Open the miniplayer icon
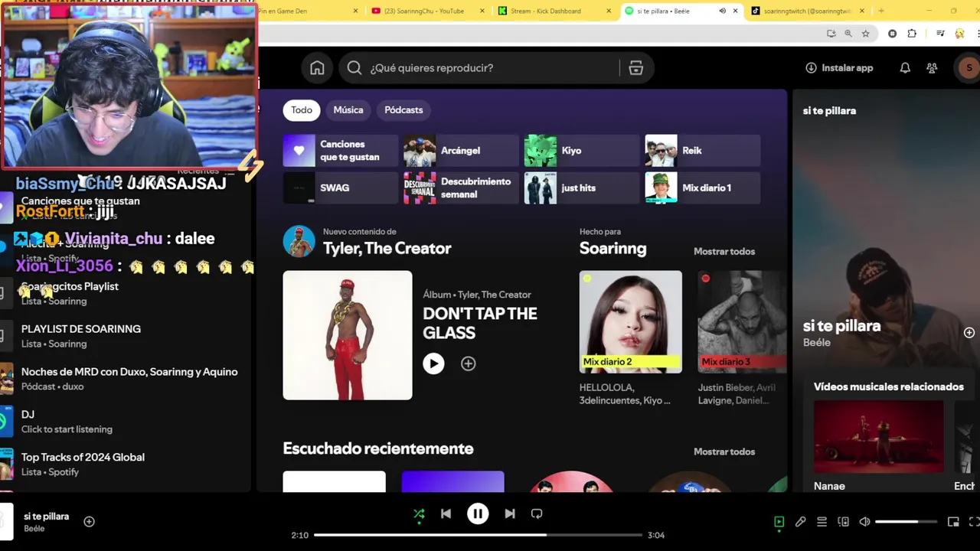The image size is (980, 551). (953, 522)
